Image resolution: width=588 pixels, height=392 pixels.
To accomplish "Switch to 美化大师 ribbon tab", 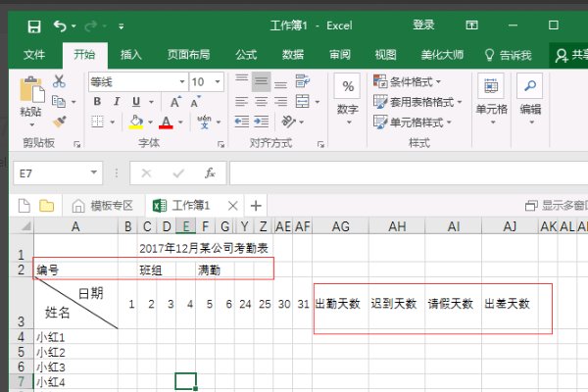I will click(x=442, y=55).
